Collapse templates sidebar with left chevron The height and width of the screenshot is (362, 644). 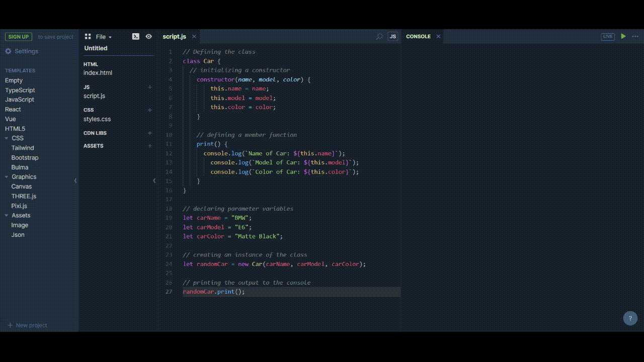(75, 180)
